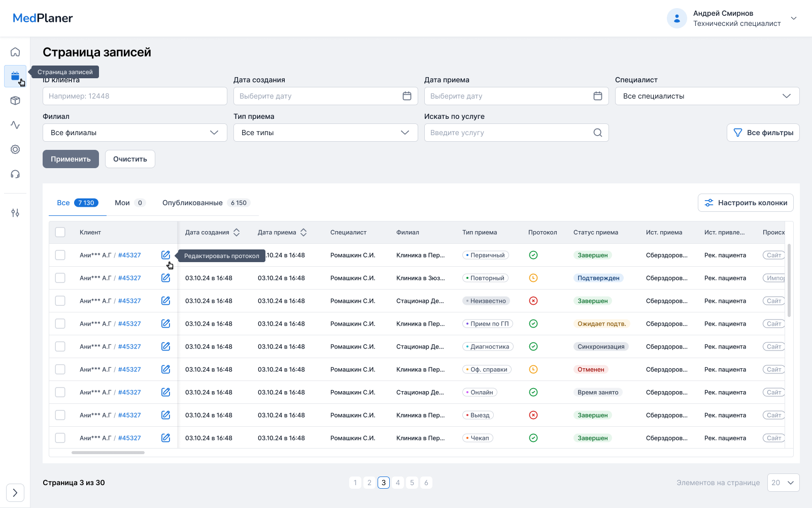Image resolution: width=812 pixels, height=508 pixels.
Task: Click the 3D box icon in sidebar
Action: coord(15,101)
